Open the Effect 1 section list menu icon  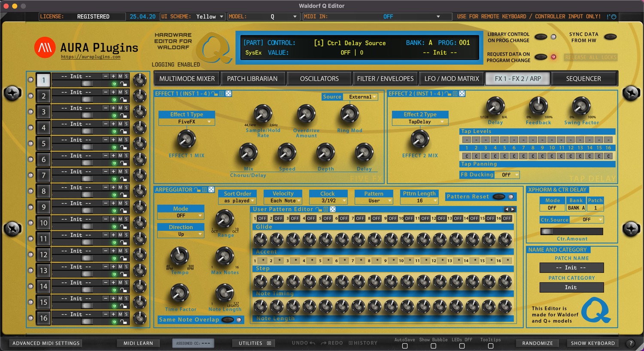tap(222, 94)
